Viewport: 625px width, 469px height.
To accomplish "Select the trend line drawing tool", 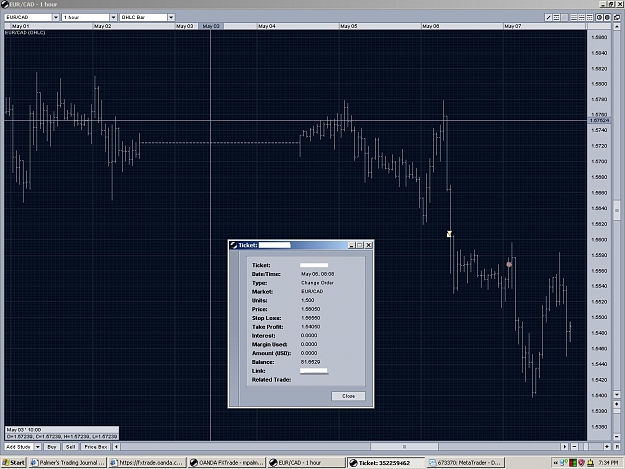I will pyautogui.click(x=548, y=17).
